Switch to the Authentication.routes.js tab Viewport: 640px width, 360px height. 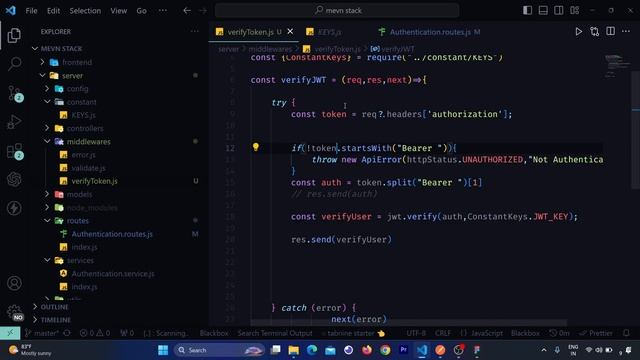(429, 32)
